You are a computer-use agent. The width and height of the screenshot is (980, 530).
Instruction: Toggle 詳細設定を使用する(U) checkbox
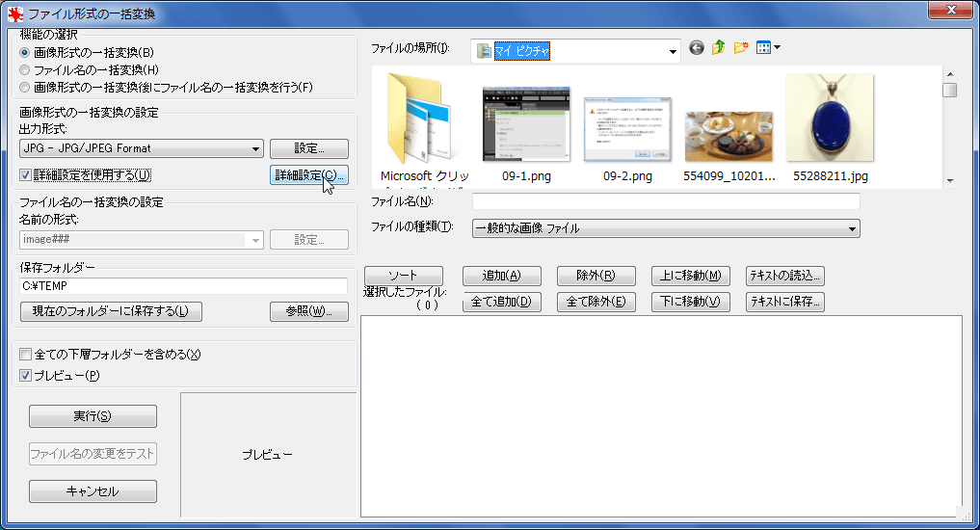click(25, 175)
